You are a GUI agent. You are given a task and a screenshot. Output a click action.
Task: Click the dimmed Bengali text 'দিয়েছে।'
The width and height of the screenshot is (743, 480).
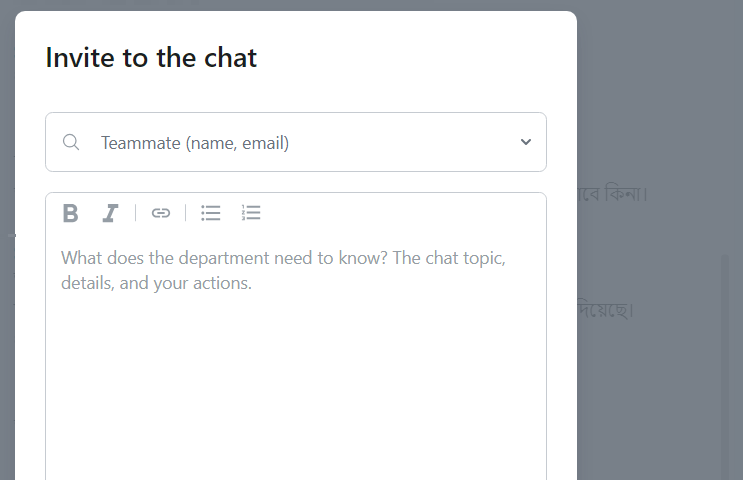[606, 309]
